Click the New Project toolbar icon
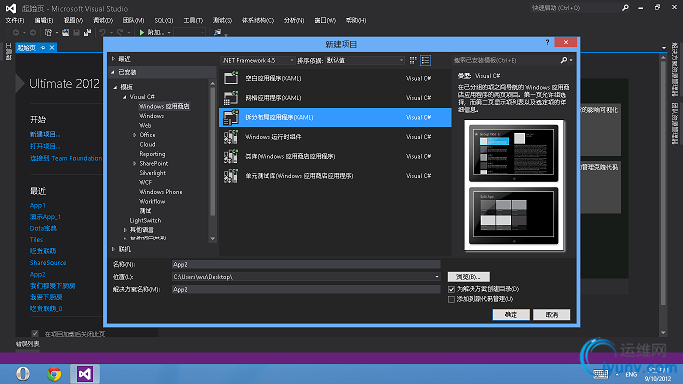Screen dimensions: 683x384 48,32
